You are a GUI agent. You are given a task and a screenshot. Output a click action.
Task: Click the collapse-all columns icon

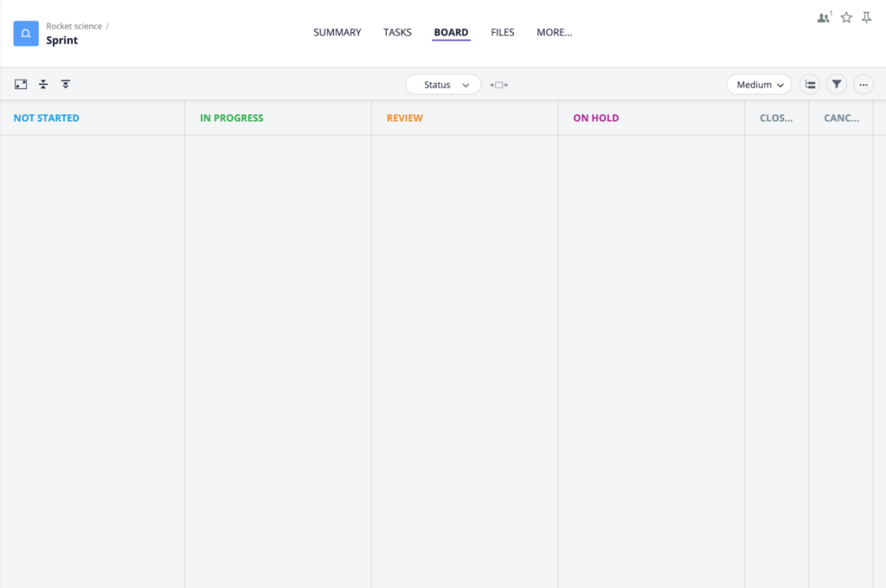[66, 84]
